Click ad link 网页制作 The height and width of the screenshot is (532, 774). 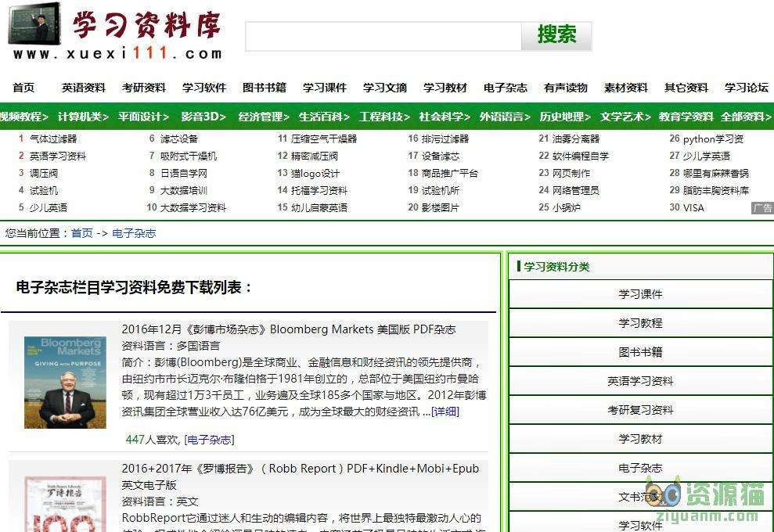(x=571, y=174)
